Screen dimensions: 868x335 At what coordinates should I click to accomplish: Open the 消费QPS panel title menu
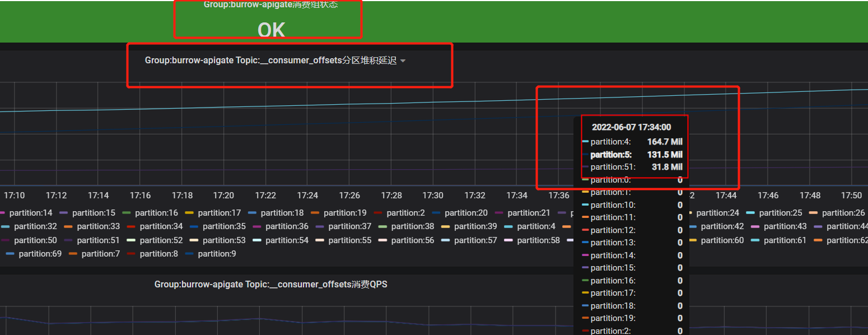tap(270, 285)
